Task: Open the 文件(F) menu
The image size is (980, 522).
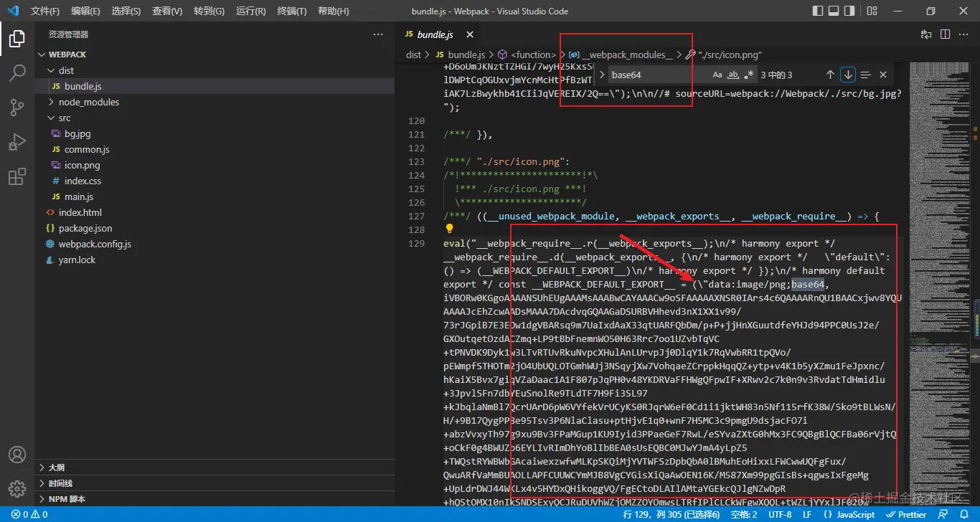Action: pyautogui.click(x=45, y=11)
